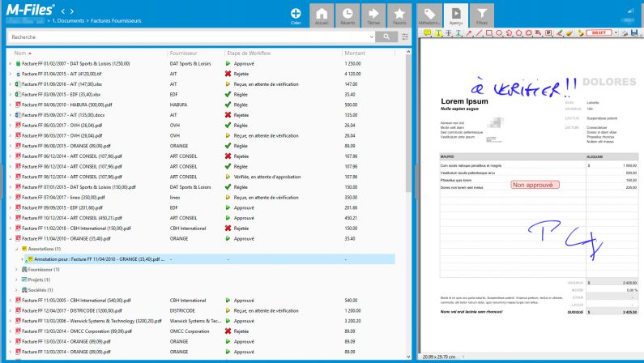The height and width of the screenshot is (363, 644).
Task: Select the red arrow annotation tool
Action: (x=468, y=33)
